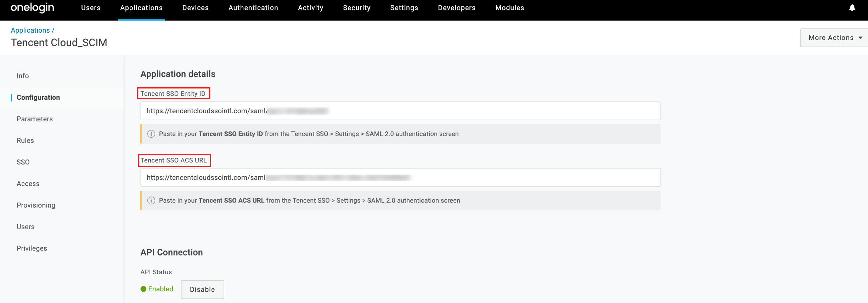The image size is (868, 303).
Task: Click the OneLogin logo
Action: (32, 8)
